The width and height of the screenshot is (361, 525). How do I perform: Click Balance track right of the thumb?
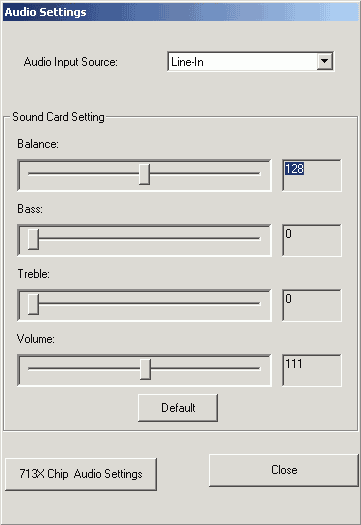coord(205,173)
